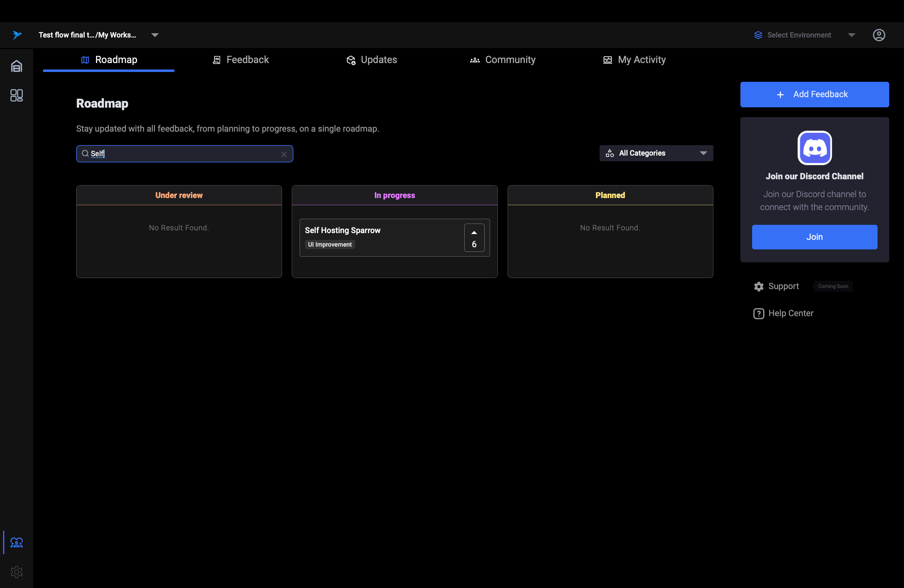Switch to the Community tab
The image size is (904, 588).
pyautogui.click(x=503, y=60)
